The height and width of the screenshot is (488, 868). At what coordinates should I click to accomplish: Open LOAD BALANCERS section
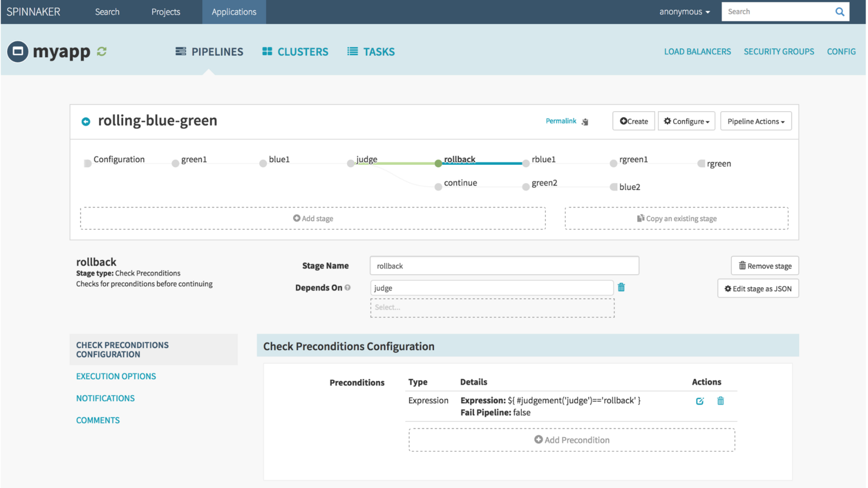click(x=698, y=52)
